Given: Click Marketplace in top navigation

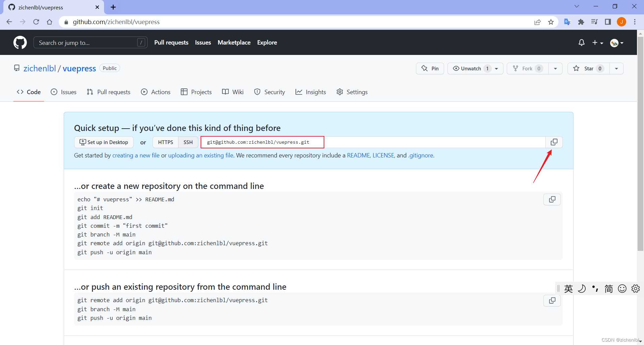Looking at the screenshot, I should [x=234, y=43].
